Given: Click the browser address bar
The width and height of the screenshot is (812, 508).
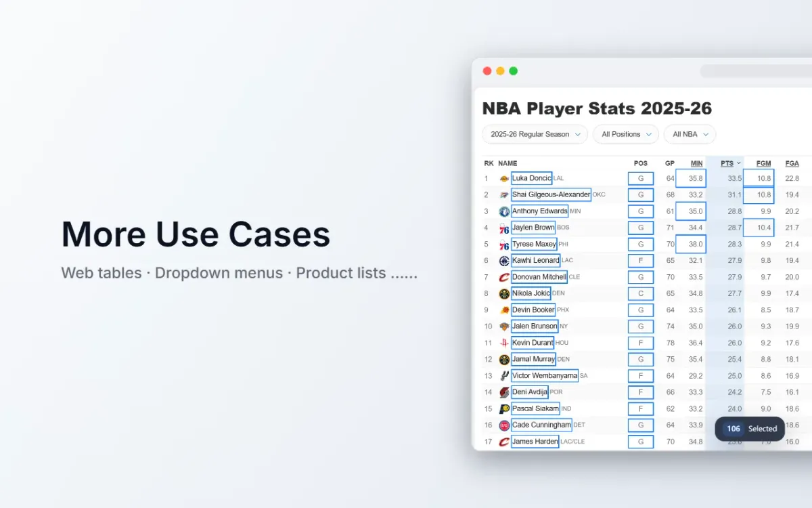Looking at the screenshot, I should [756, 71].
